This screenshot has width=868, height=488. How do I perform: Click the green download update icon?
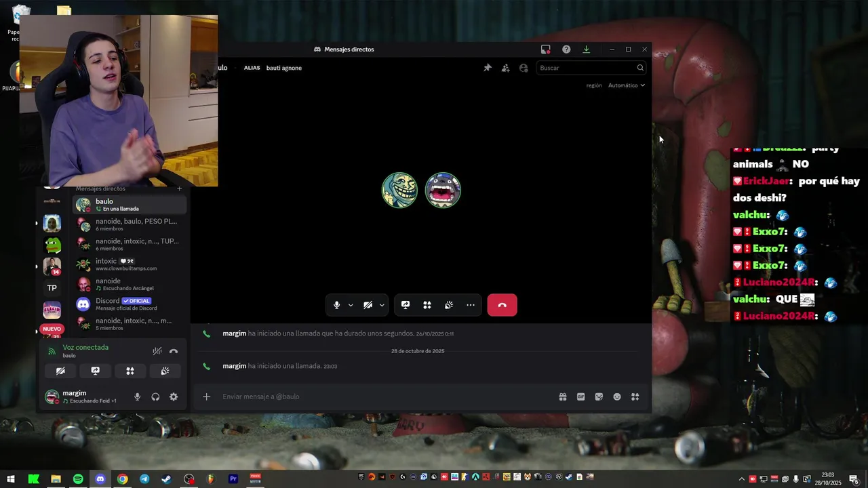[587, 49]
